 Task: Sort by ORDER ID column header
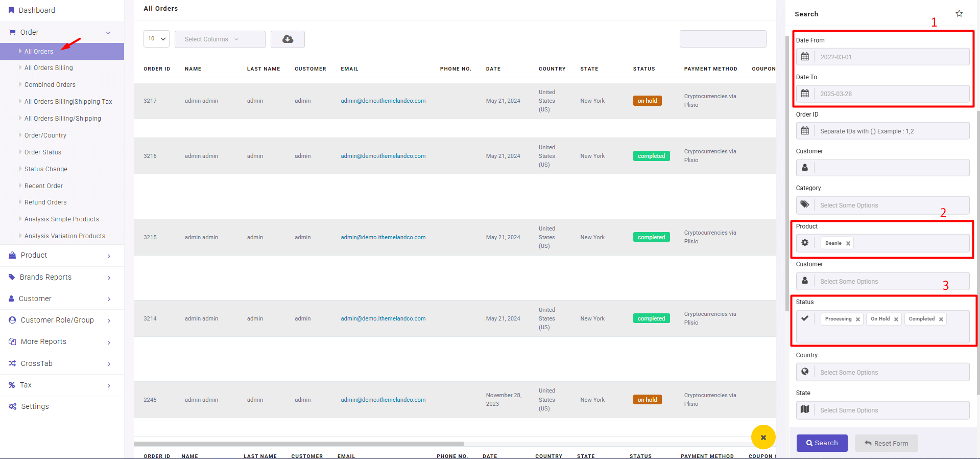point(157,69)
